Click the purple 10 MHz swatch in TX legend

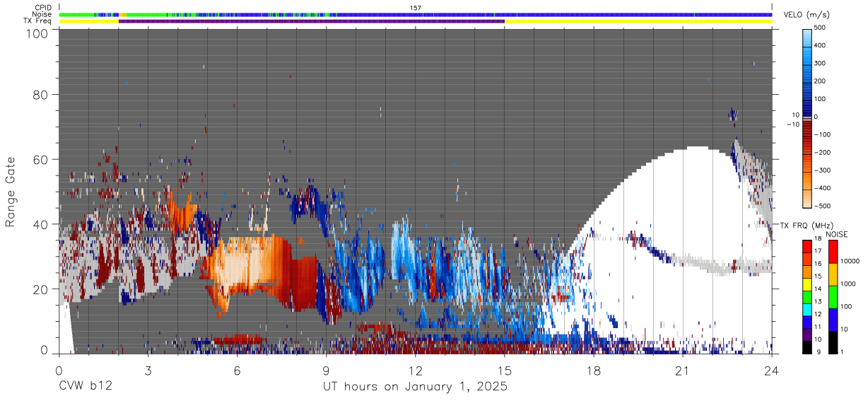tap(807, 335)
